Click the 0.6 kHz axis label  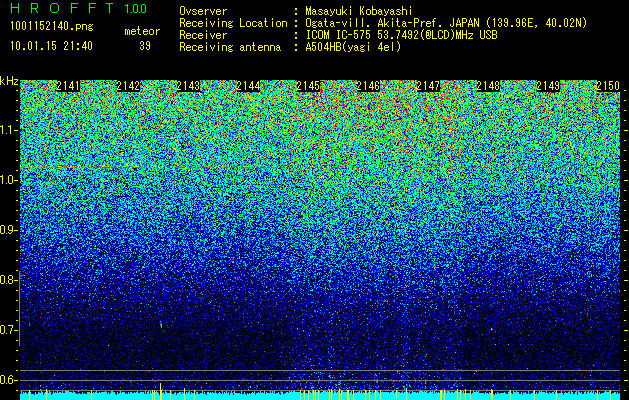pos(9,380)
